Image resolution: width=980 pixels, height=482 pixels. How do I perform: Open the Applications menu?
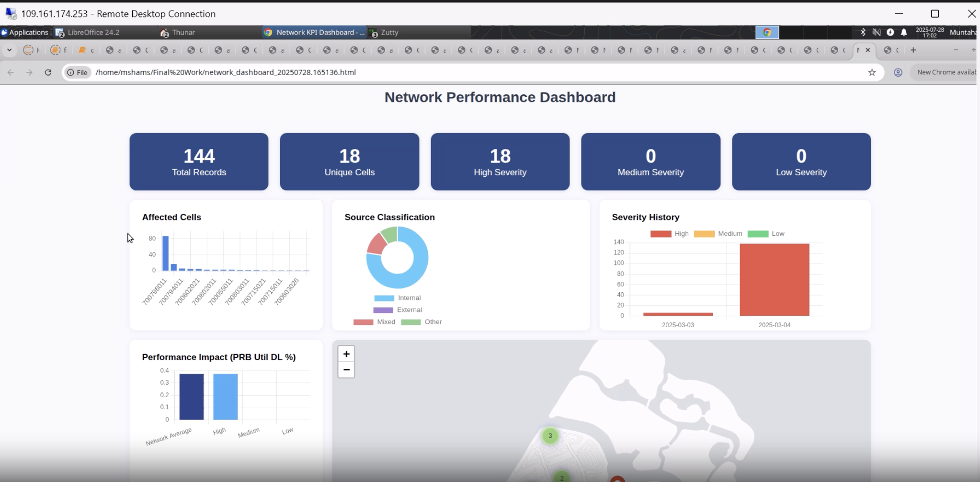27,32
